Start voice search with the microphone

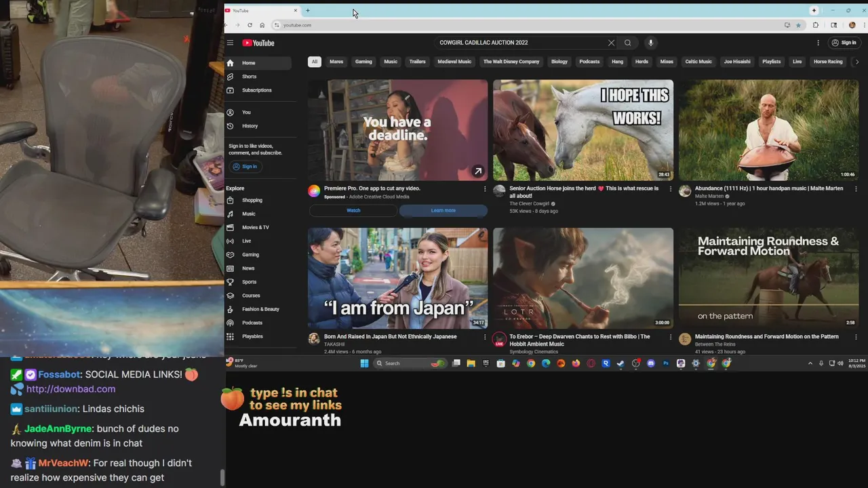pos(650,43)
